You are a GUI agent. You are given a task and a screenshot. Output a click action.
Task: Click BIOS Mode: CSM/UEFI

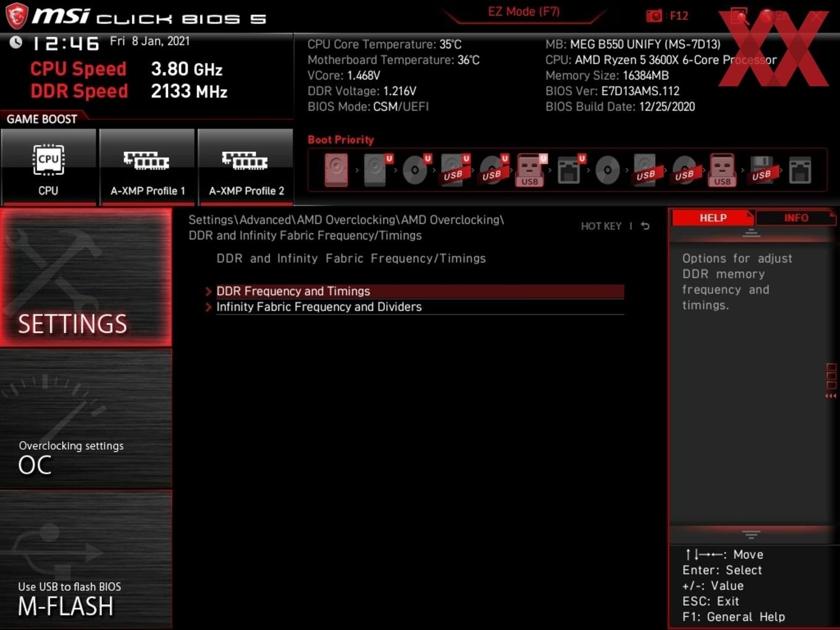tap(368, 106)
